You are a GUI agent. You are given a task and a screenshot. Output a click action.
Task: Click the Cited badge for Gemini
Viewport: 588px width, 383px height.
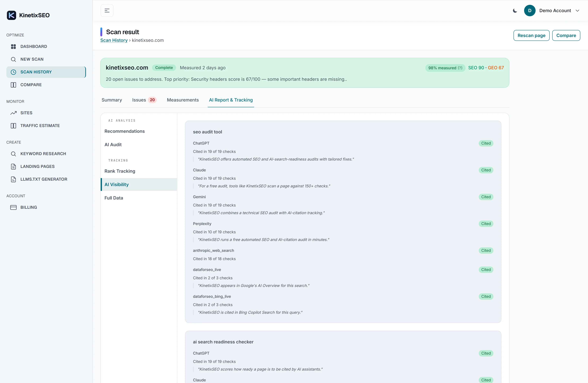pyautogui.click(x=486, y=197)
